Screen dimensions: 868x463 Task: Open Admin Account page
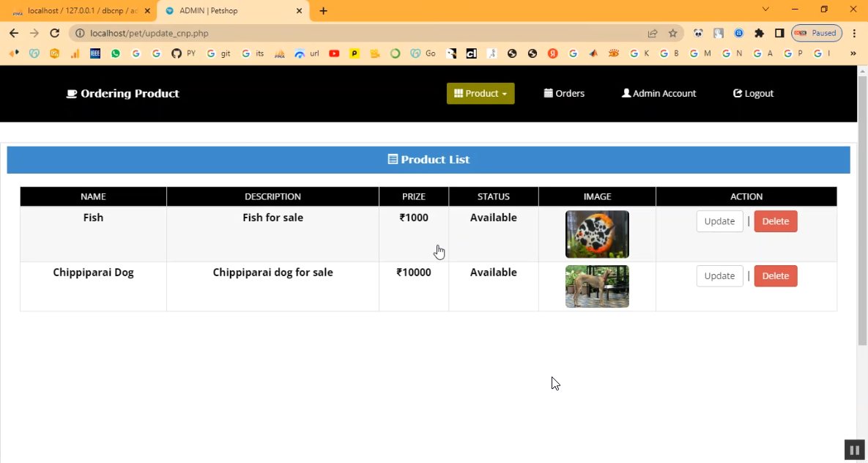tap(659, 94)
